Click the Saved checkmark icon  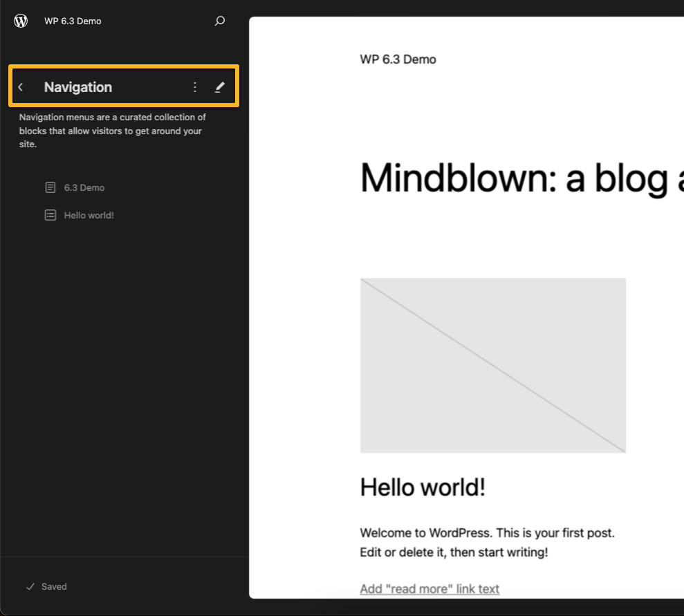[28, 586]
